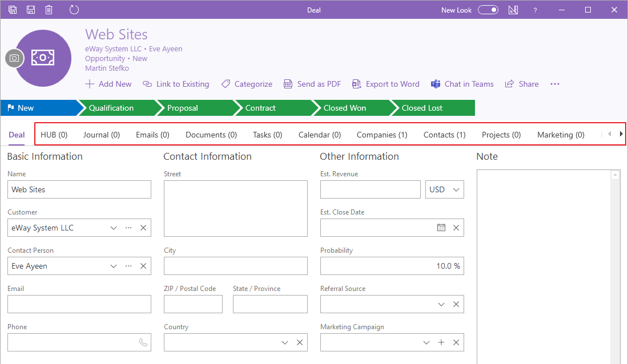The image size is (628, 364).
Task: Click the Est. Revenue field
Action: (370, 189)
